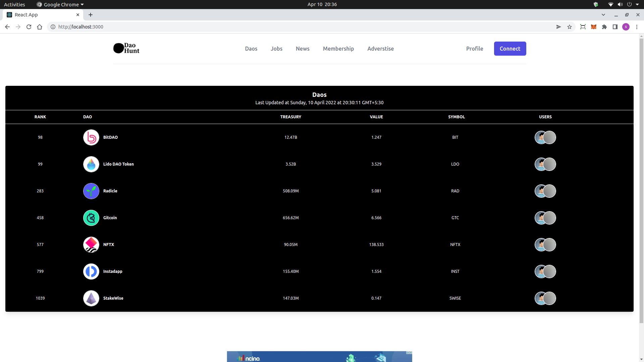Open the system status menu arrow
Image resolution: width=644 pixels, height=362 pixels.
pyautogui.click(x=637, y=4)
